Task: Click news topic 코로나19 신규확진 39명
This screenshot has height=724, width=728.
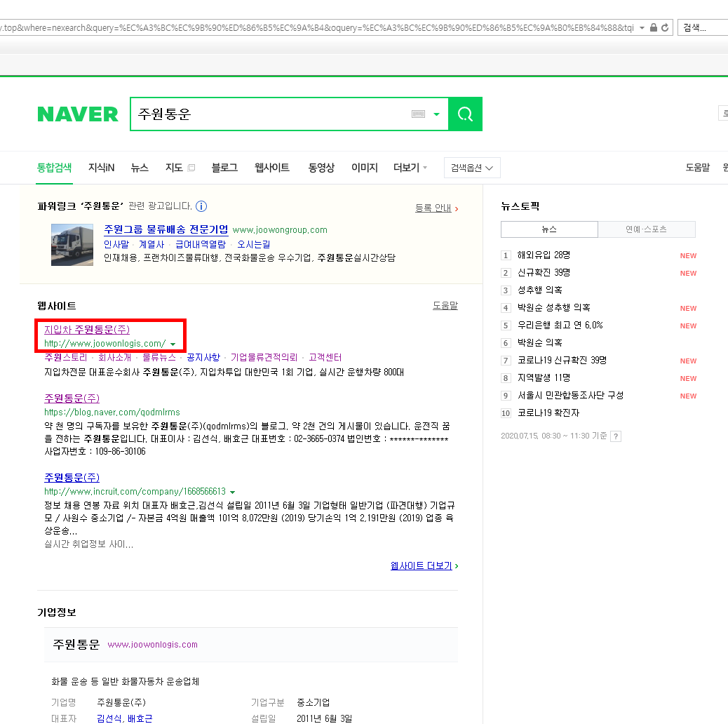Action: pyautogui.click(x=562, y=361)
